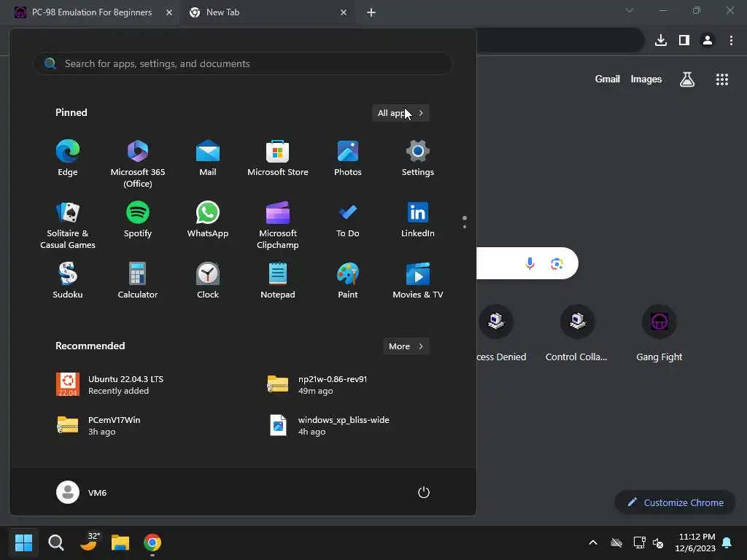Open the To Do app
This screenshot has height=560, width=747.
coord(348,220)
